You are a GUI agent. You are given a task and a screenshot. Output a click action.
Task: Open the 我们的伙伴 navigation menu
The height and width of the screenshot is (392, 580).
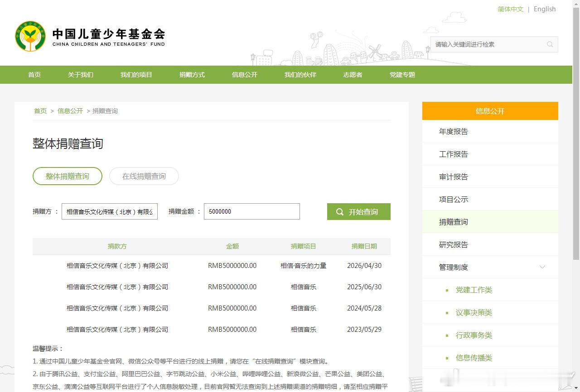[x=300, y=75]
